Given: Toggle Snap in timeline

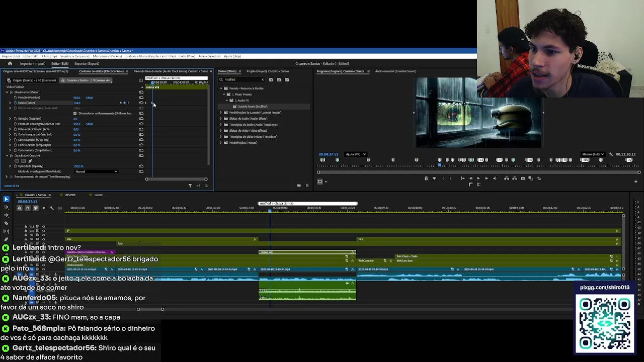Looking at the screenshot, I should (28, 208).
